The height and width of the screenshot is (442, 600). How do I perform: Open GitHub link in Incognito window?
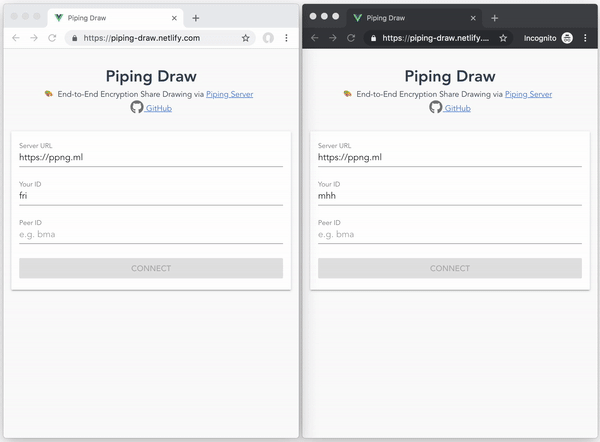[x=457, y=108]
